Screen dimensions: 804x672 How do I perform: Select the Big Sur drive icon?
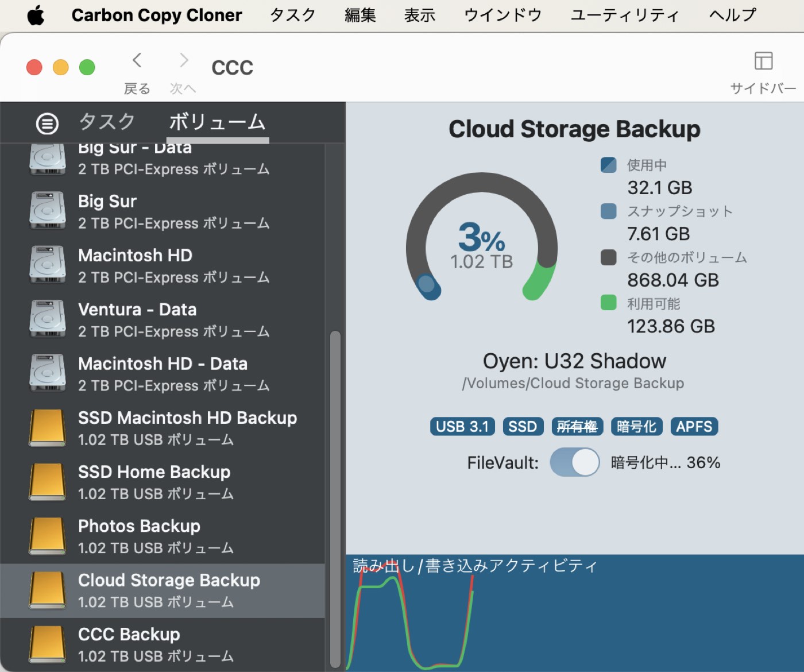click(x=48, y=211)
